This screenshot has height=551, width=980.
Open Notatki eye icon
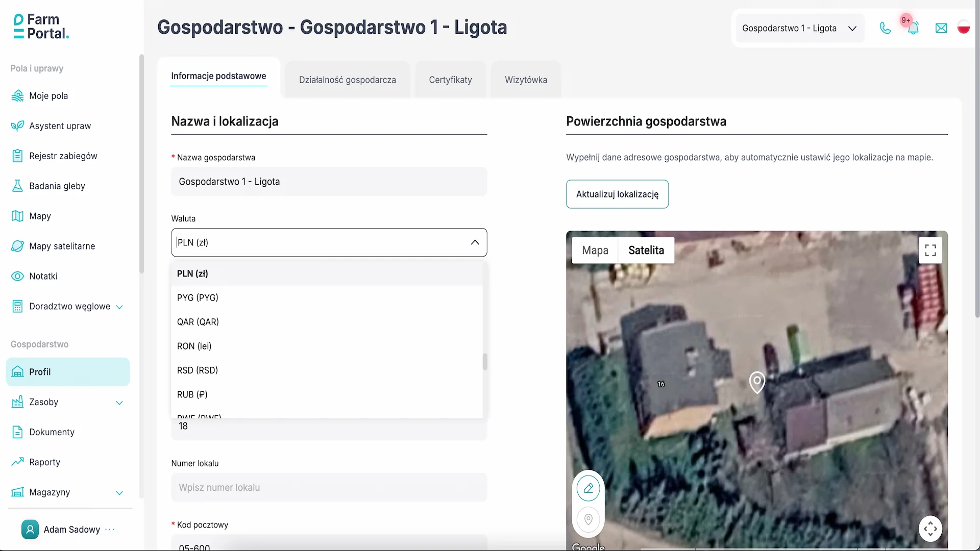[x=17, y=277]
